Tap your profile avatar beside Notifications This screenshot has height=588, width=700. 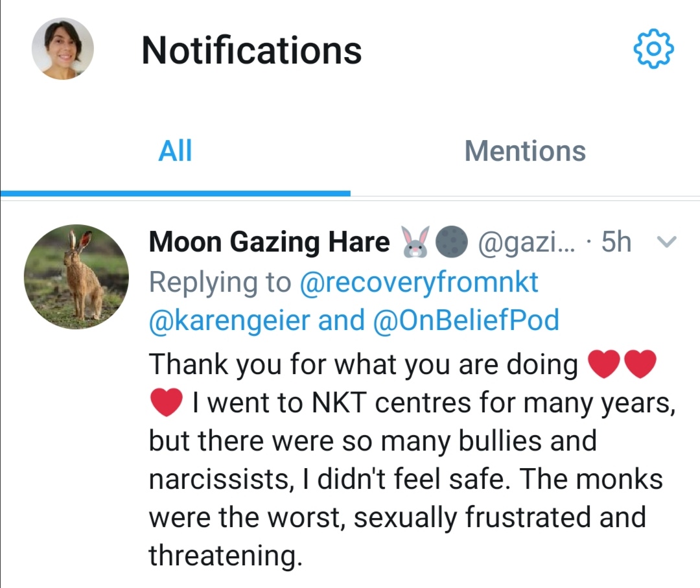pos(63,49)
